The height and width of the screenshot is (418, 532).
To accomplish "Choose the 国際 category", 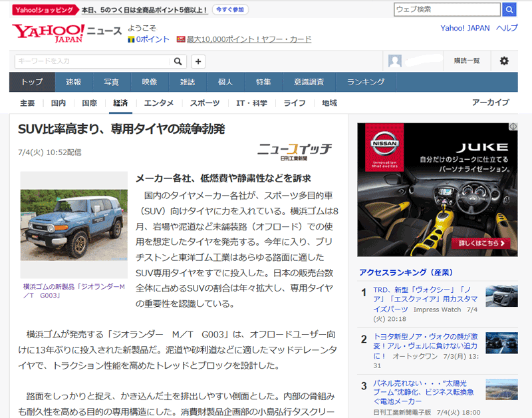I will pos(90,103).
